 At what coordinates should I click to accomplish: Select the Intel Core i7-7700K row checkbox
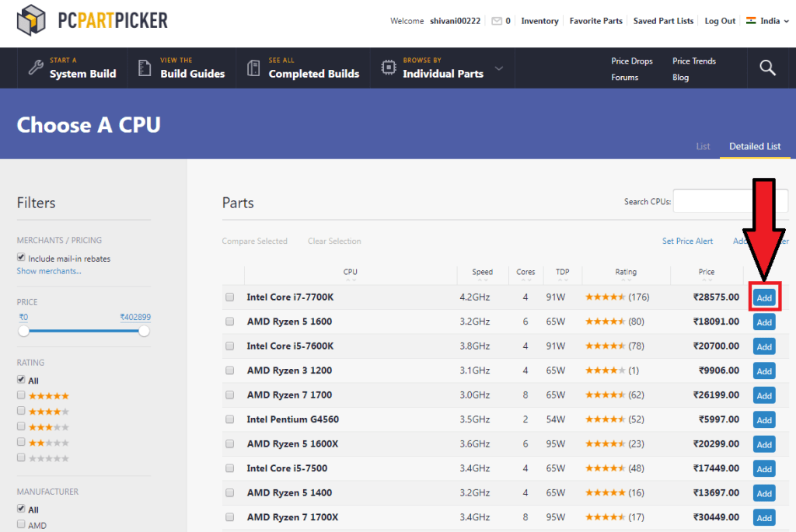click(230, 297)
